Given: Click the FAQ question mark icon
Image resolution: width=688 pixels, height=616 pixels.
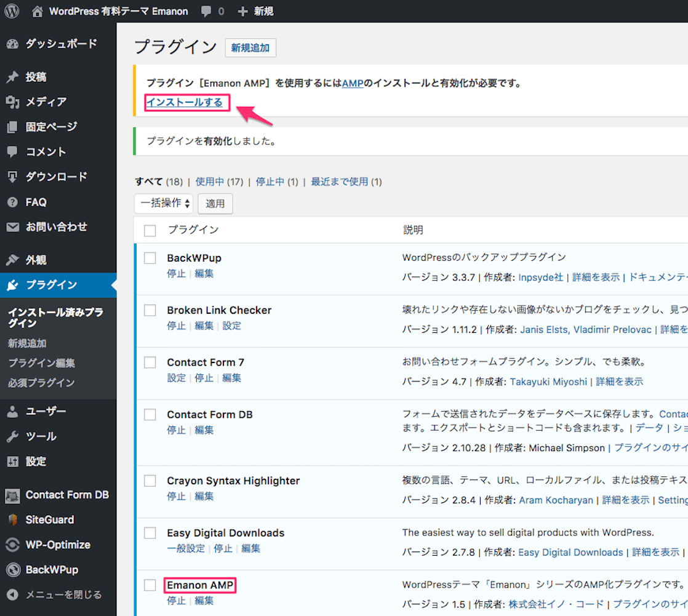Looking at the screenshot, I should click(x=13, y=202).
